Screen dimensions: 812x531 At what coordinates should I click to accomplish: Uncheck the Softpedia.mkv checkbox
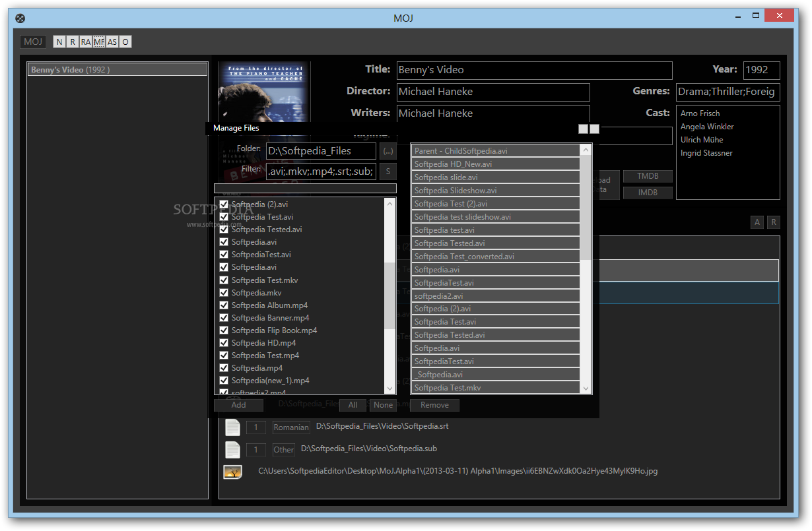pos(224,292)
